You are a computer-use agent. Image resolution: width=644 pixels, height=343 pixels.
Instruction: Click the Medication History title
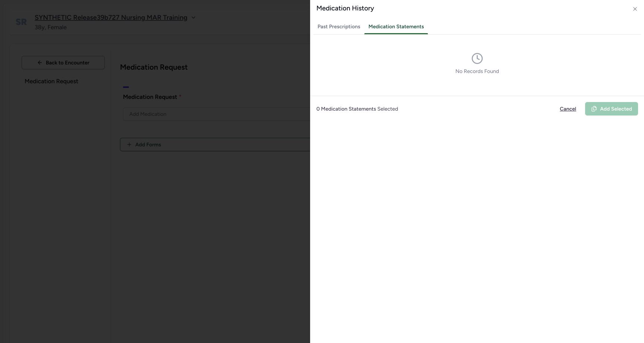pyautogui.click(x=345, y=8)
